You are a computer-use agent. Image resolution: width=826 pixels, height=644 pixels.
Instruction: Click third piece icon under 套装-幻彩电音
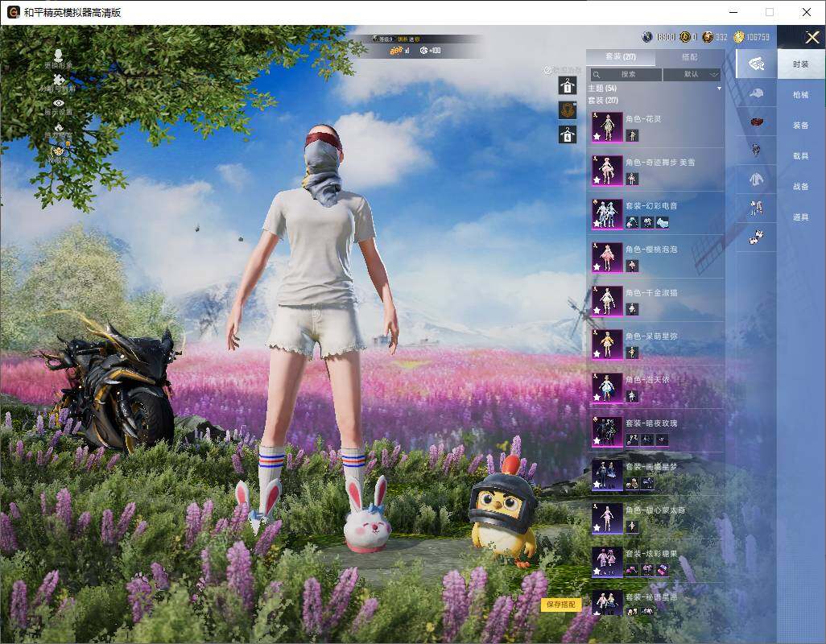click(x=663, y=223)
